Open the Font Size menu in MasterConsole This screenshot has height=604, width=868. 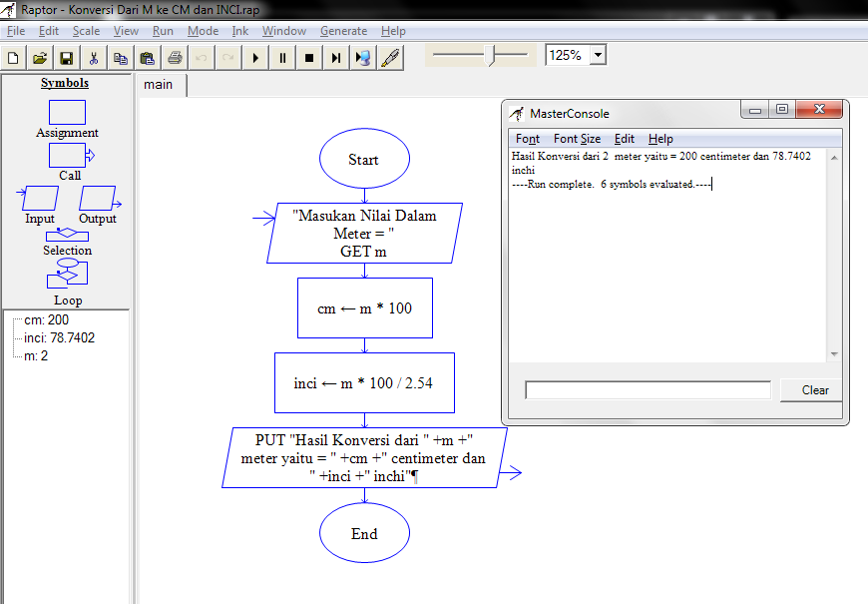click(x=577, y=139)
